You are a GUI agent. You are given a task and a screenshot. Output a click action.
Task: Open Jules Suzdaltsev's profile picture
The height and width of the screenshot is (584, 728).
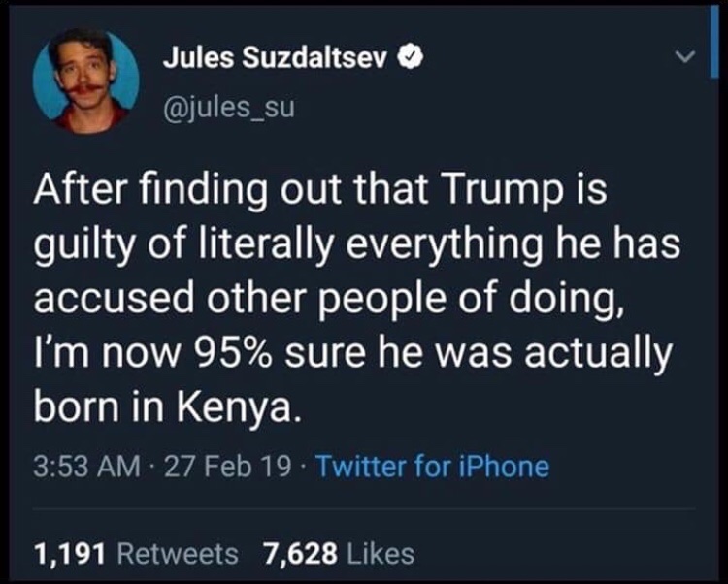[85, 81]
